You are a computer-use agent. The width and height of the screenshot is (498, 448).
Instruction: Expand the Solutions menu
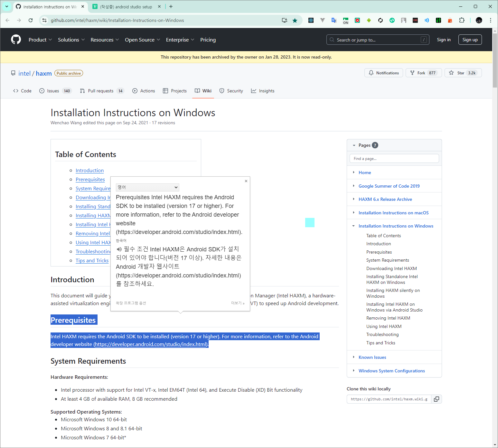point(71,40)
